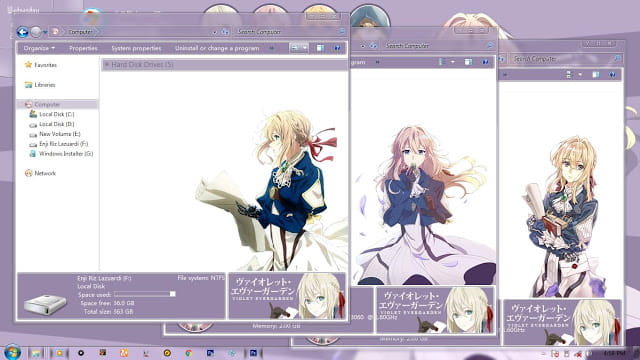Select Local Disk (C:) in navigation pane
640x360 pixels.
point(57,114)
